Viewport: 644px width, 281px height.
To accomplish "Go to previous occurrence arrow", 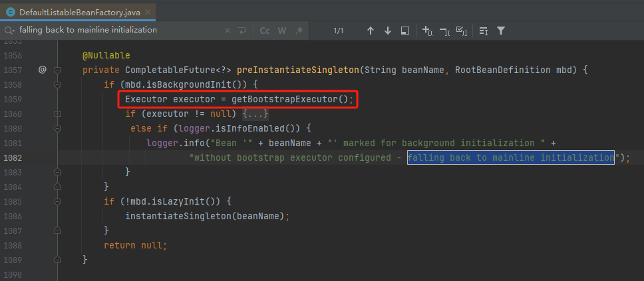I will 371,31.
